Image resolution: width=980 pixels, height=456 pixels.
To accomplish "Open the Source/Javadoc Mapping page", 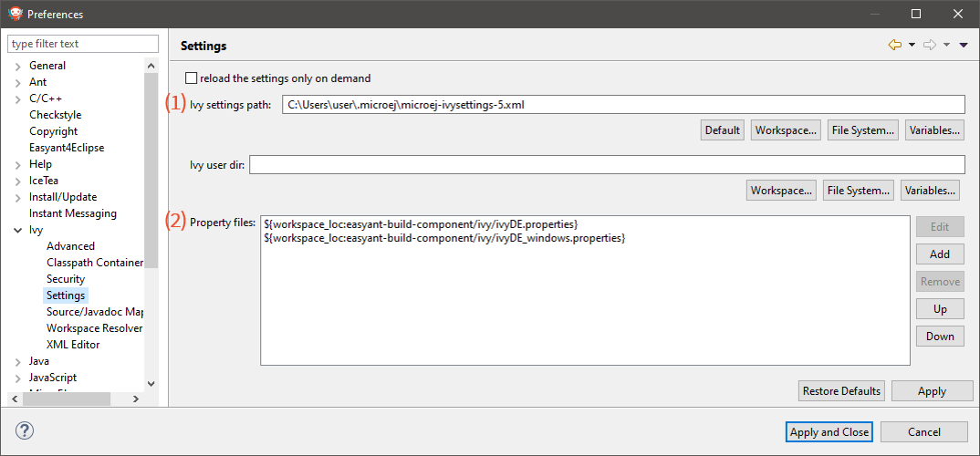I will point(95,312).
